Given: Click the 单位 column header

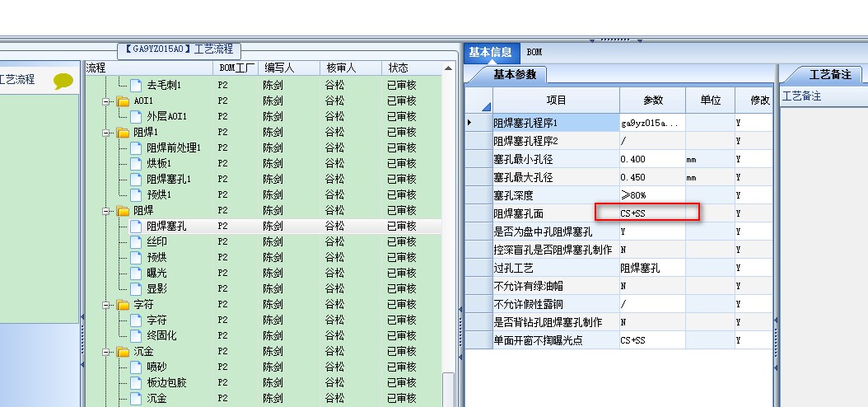Looking at the screenshot, I should click(x=710, y=101).
